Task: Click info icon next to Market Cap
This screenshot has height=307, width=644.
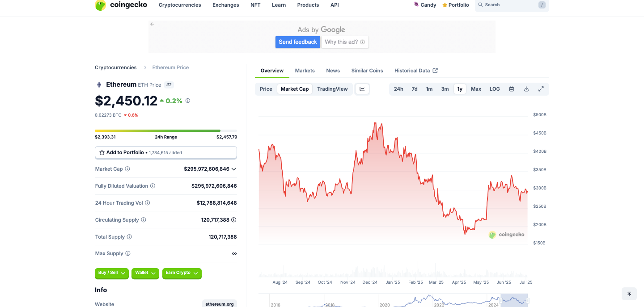Action: (127, 169)
